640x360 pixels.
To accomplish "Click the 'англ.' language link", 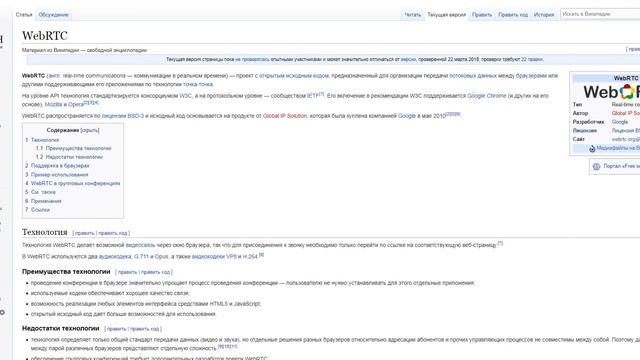I will point(54,76).
